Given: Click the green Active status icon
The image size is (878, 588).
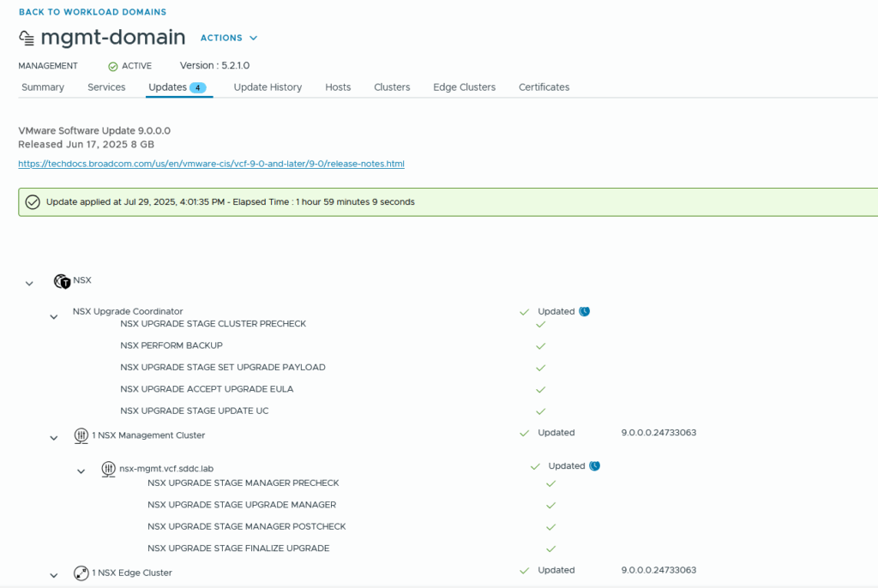Looking at the screenshot, I should (113, 66).
